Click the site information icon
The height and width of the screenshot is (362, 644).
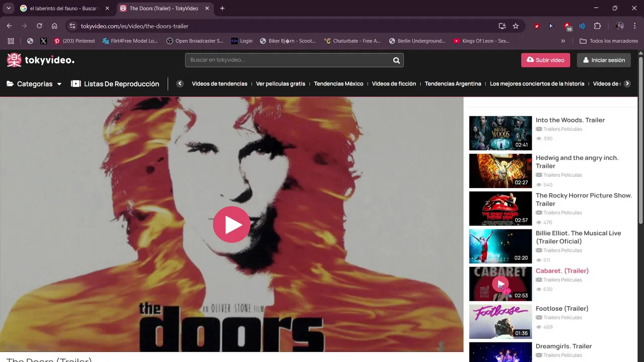click(x=72, y=26)
